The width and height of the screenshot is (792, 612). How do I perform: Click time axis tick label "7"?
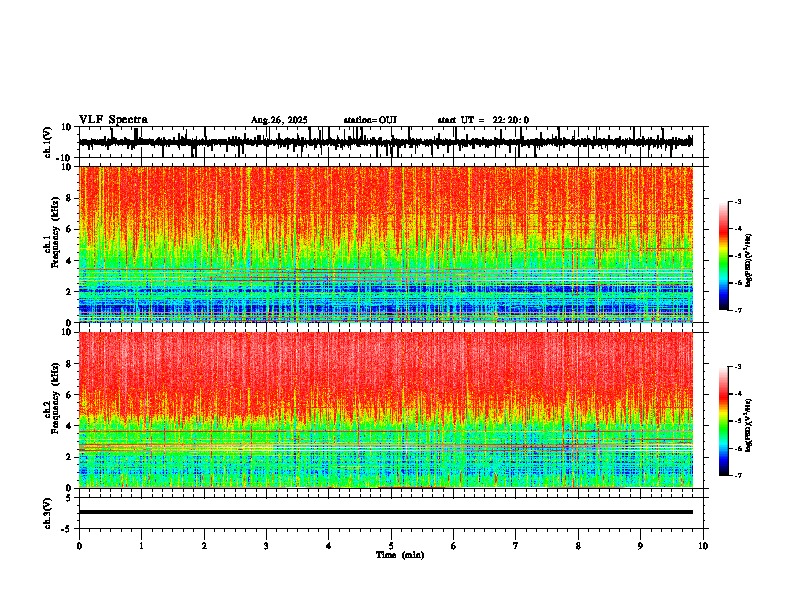(516, 546)
